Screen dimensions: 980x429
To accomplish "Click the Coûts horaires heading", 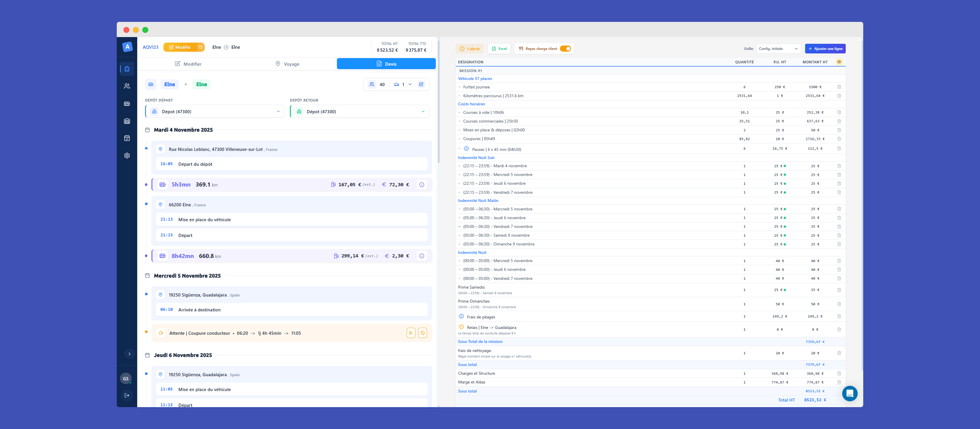I will coord(471,104).
